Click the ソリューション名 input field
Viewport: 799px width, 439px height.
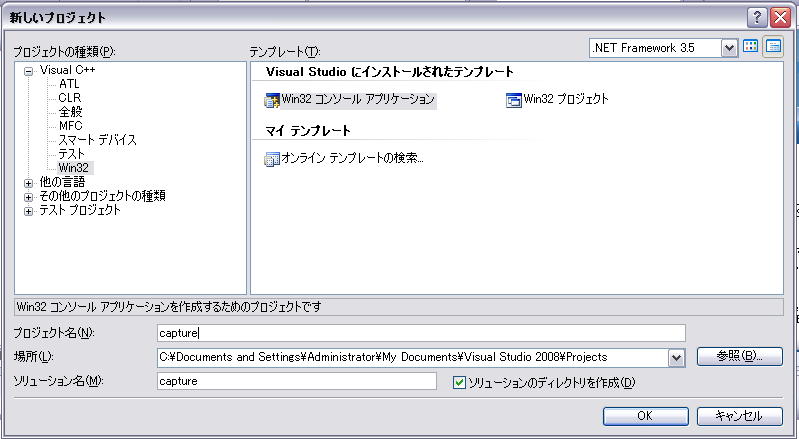click(297, 381)
